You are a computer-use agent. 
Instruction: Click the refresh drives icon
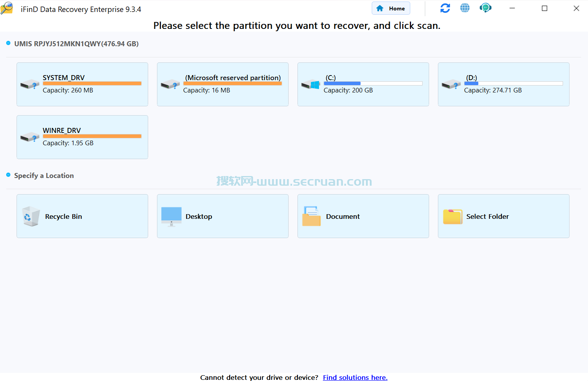pos(445,8)
